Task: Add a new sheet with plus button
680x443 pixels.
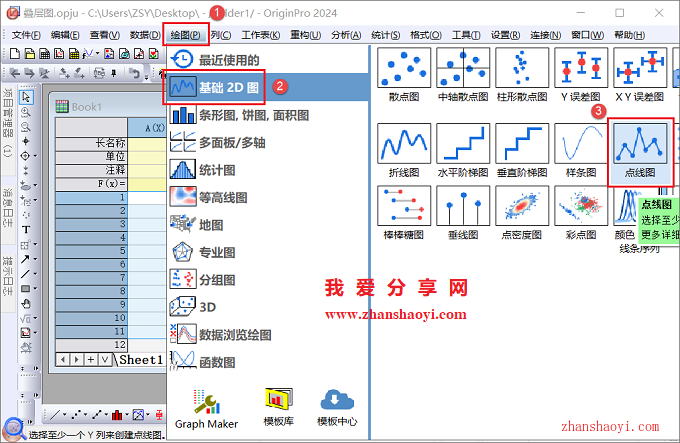Action: tap(91, 359)
